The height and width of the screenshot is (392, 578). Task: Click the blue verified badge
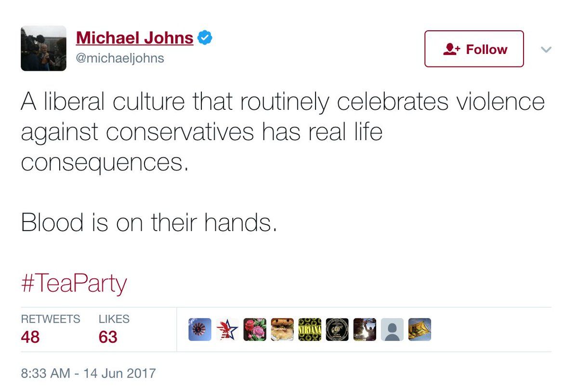pyautogui.click(x=206, y=38)
